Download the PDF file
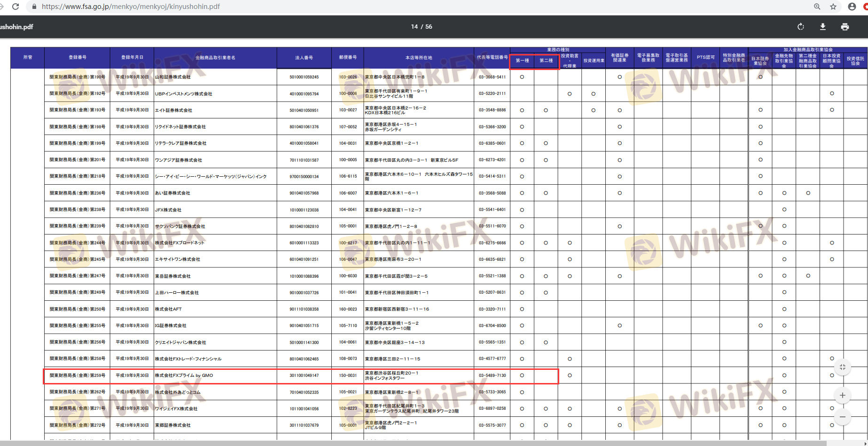Viewport: 868px width, 446px height. [823, 27]
